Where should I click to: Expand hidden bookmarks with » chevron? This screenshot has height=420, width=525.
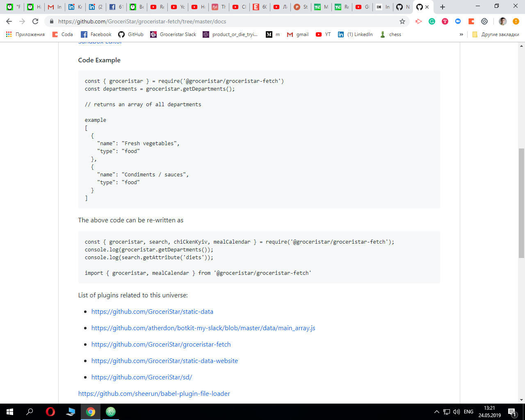pos(461,34)
